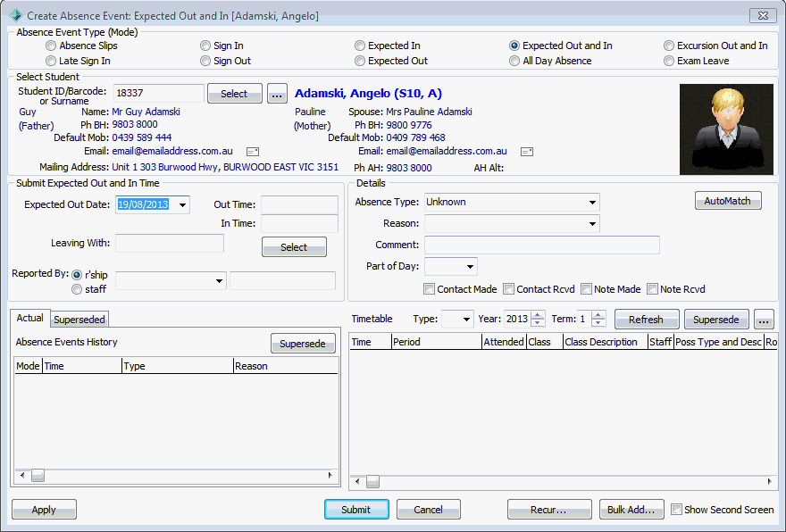Expand the Absence Type dropdown
Screen dimensions: 786x532
pyautogui.click(x=592, y=203)
